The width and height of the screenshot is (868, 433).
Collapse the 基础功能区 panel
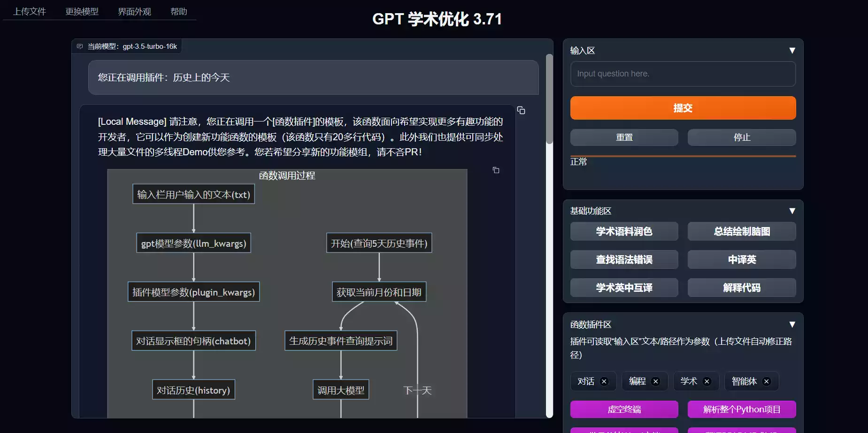click(792, 211)
